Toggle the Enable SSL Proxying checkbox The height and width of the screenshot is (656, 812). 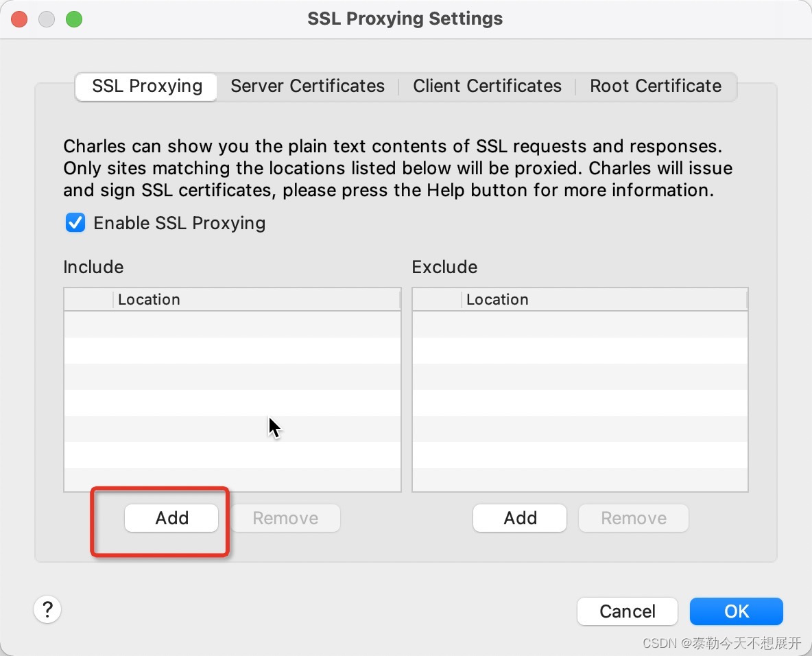click(x=75, y=223)
